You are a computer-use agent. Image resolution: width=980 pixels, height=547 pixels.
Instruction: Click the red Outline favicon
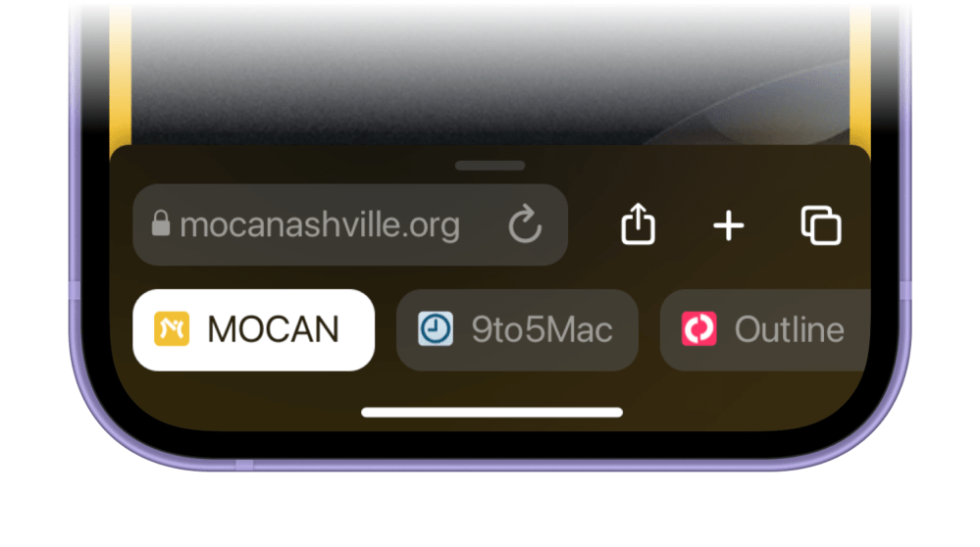(698, 328)
